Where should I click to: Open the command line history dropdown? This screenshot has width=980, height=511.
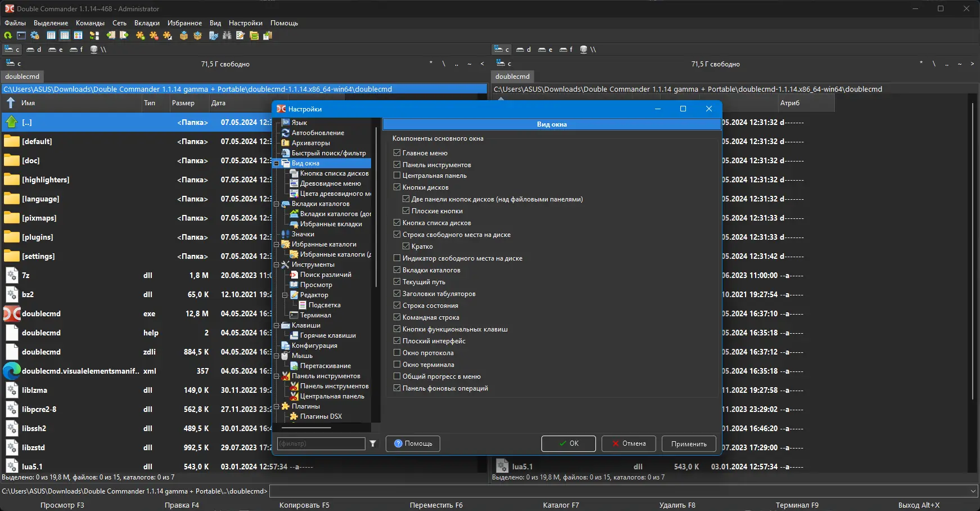click(973, 491)
